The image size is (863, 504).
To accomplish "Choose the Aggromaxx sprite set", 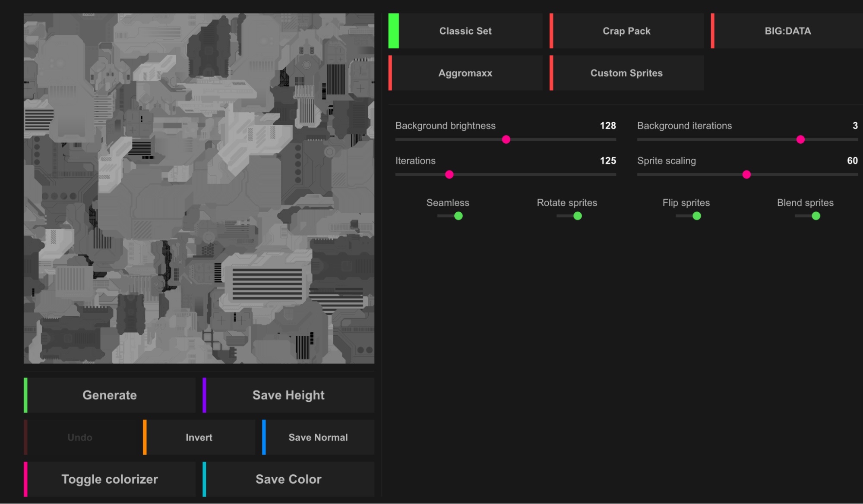I will point(465,72).
